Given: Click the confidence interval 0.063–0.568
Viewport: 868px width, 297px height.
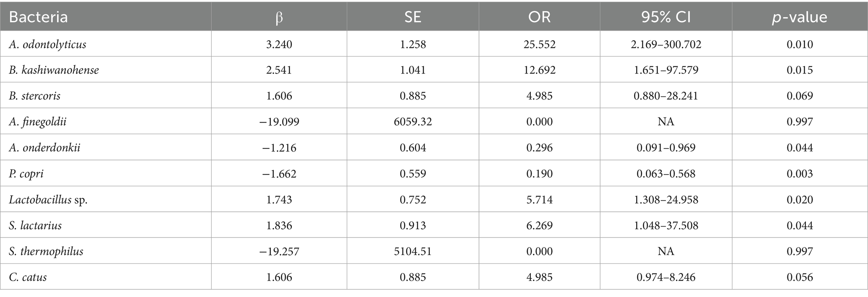Looking at the screenshot, I should 666,174.
